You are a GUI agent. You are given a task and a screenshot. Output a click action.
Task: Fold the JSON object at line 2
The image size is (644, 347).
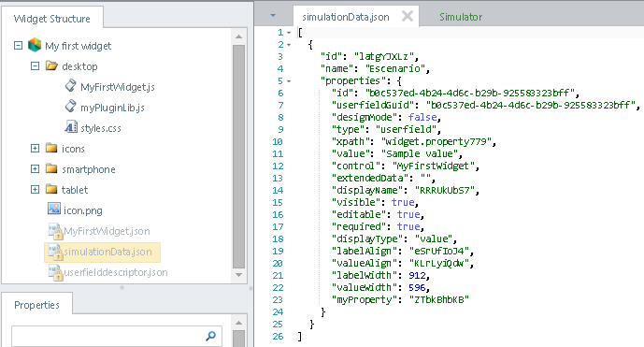pos(289,45)
